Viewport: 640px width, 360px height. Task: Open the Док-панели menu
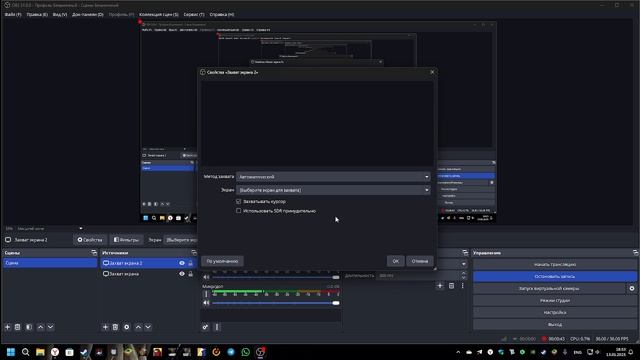pos(88,14)
